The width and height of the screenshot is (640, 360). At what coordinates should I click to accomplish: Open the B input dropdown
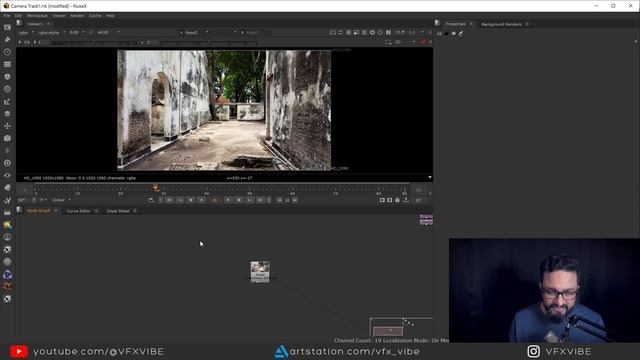coord(255,32)
